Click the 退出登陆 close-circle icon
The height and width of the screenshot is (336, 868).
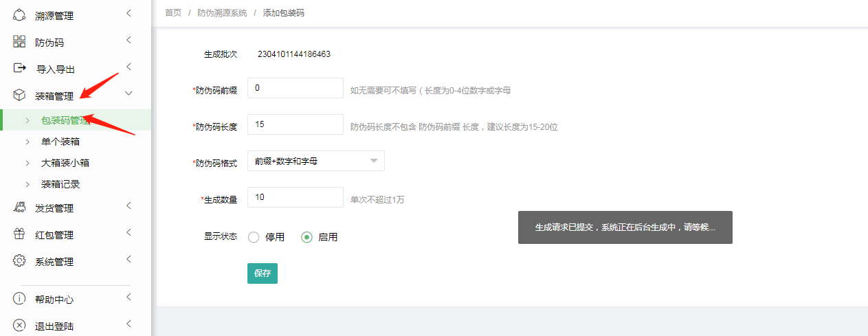click(19, 326)
